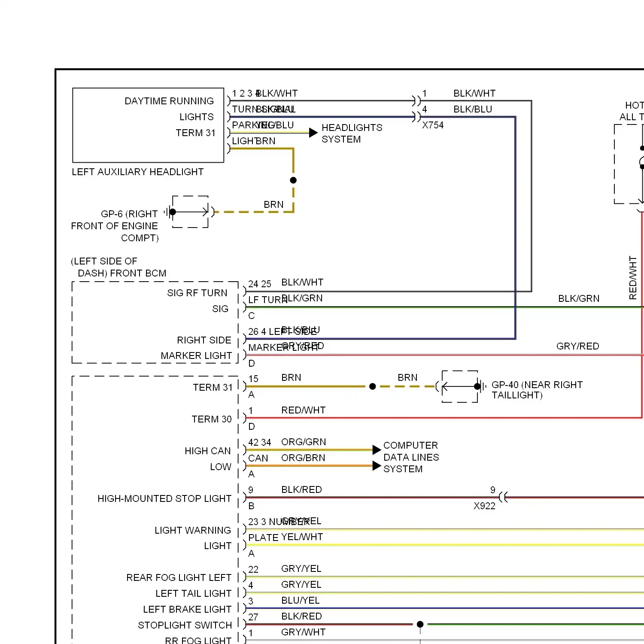Screen dimensions: 644x644
Task: Click the arrowhead ending the ORG/GRN wire
Action: pyautogui.click(x=377, y=450)
